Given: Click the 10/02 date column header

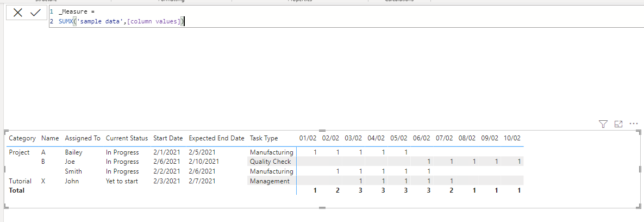Looking at the screenshot, I should tap(512, 138).
